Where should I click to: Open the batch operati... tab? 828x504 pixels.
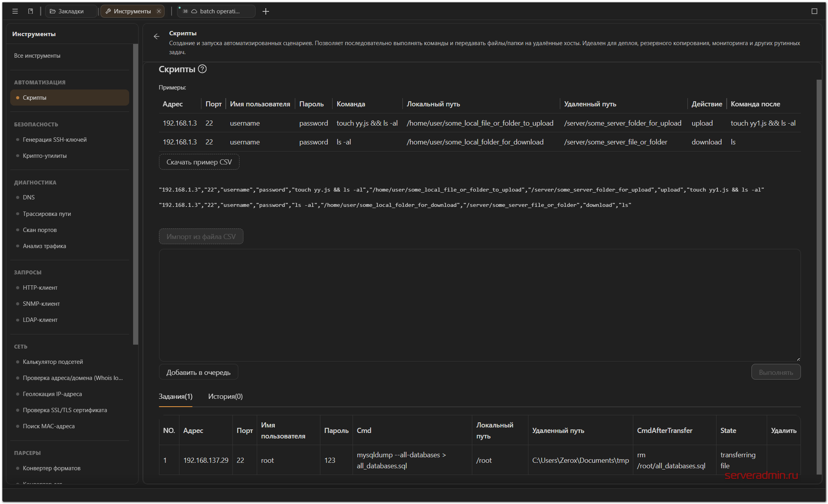[216, 11]
